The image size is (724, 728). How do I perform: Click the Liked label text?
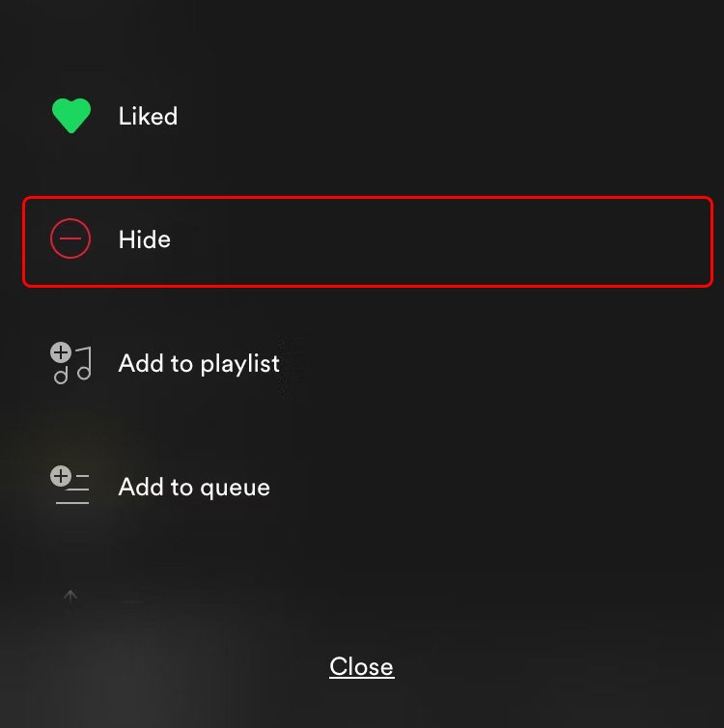pyautogui.click(x=148, y=117)
